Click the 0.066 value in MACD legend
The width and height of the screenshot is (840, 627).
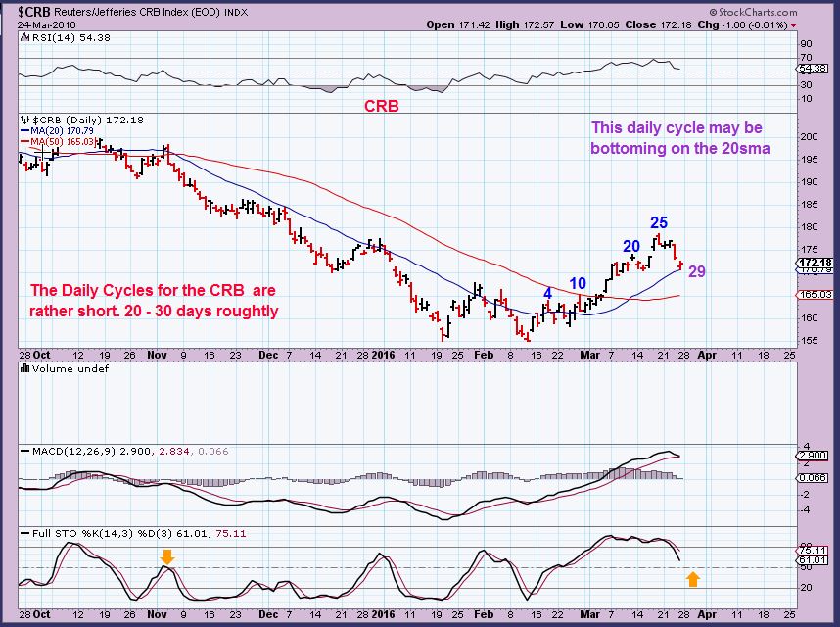213,452
